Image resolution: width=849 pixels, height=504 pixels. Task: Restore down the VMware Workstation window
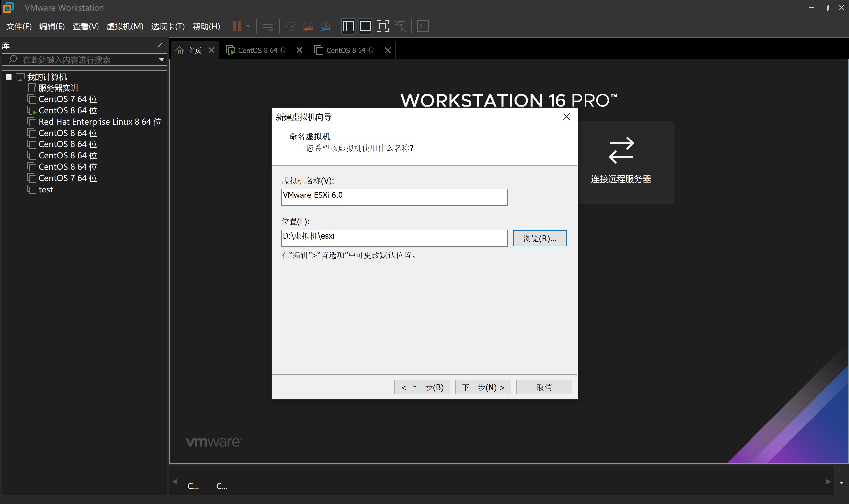pos(825,8)
